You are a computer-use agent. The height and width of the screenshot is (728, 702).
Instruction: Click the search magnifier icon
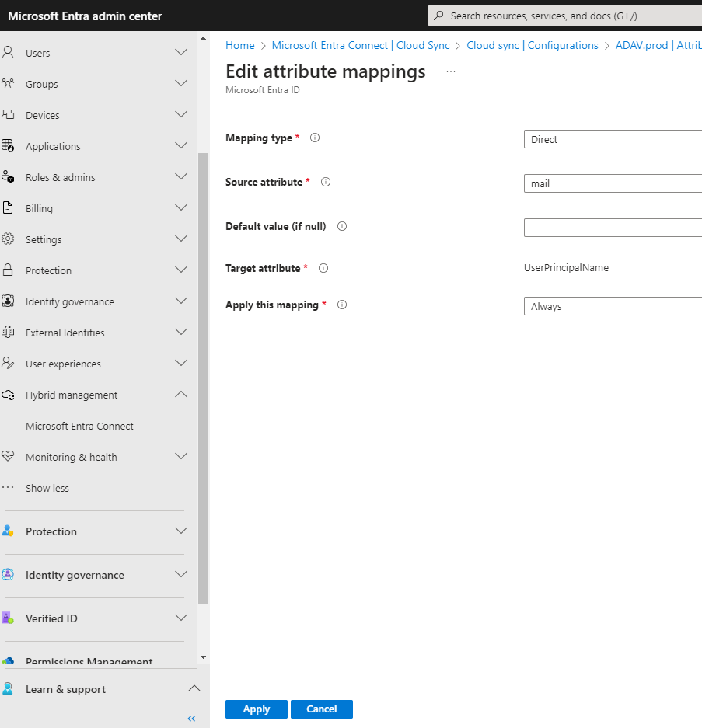pos(438,16)
